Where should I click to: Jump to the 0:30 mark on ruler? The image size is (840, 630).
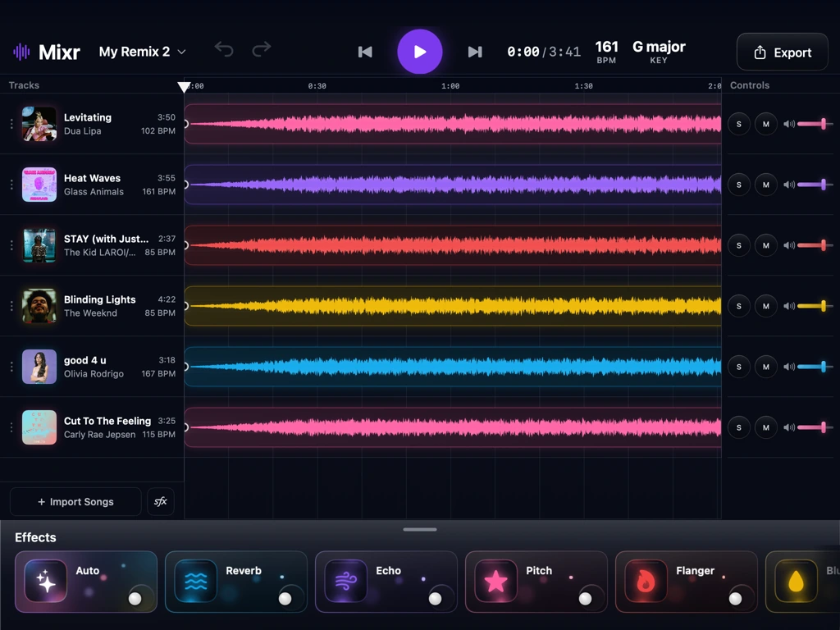pyautogui.click(x=317, y=85)
